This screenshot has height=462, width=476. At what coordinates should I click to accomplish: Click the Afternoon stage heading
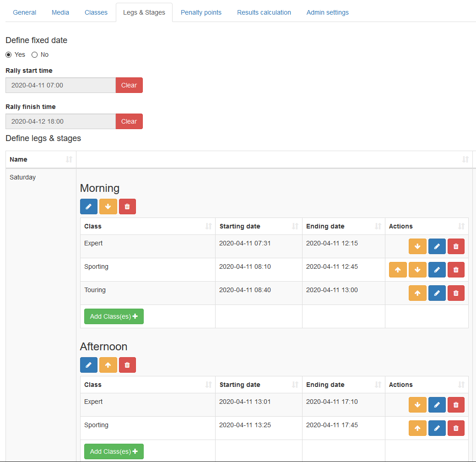point(103,347)
